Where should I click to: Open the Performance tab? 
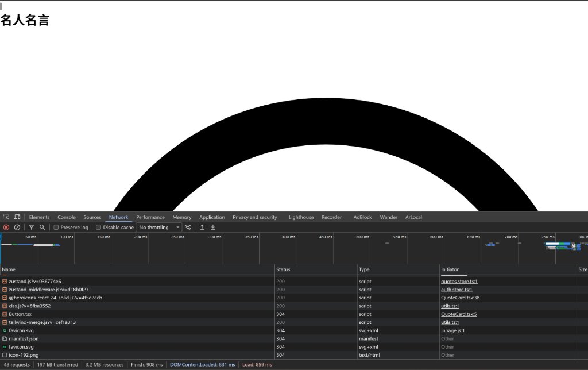pos(150,217)
